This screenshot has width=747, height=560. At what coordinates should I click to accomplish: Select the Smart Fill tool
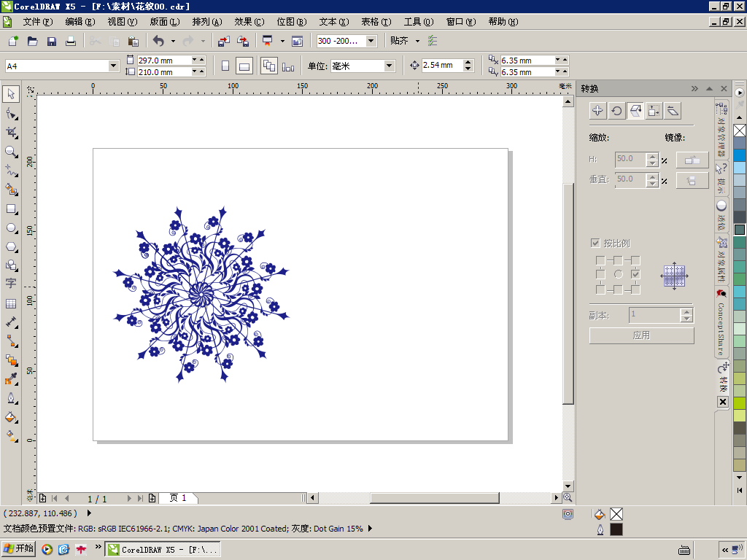pyautogui.click(x=11, y=190)
